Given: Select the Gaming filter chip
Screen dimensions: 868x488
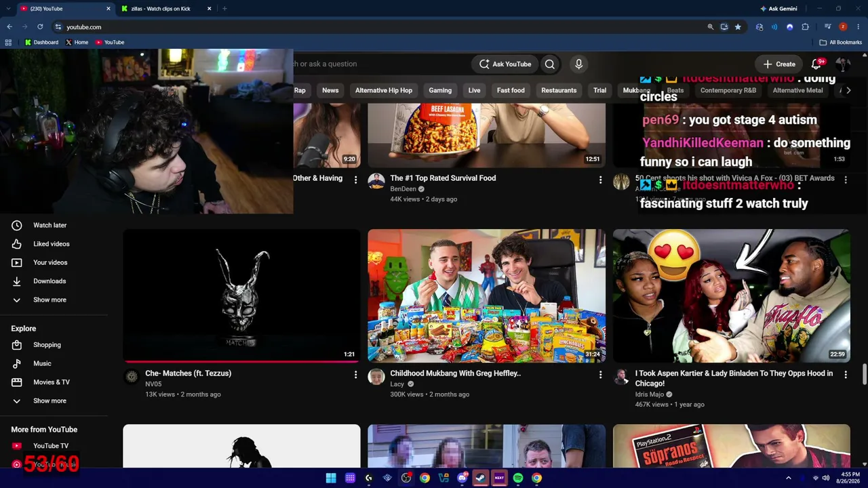Looking at the screenshot, I should click(x=440, y=90).
